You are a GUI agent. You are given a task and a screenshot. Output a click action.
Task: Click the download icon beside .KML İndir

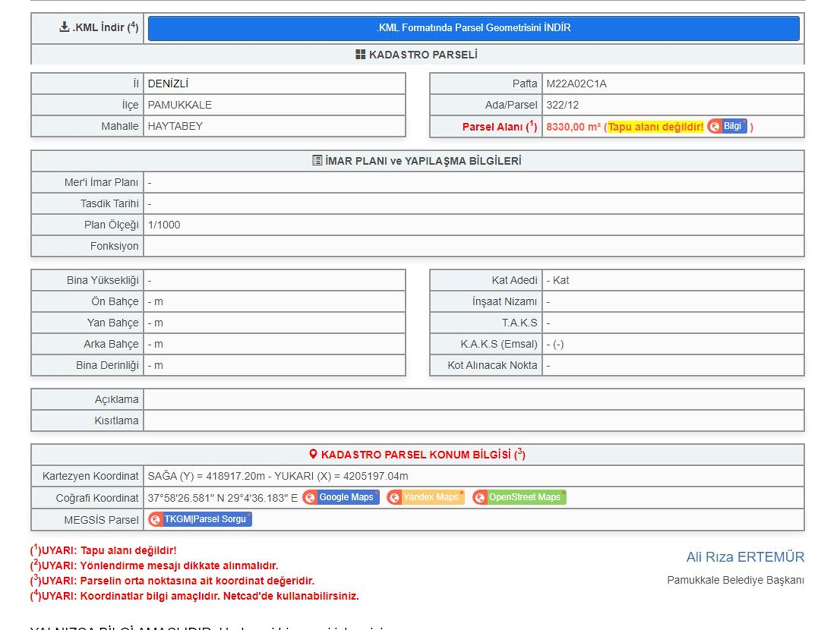(64, 27)
